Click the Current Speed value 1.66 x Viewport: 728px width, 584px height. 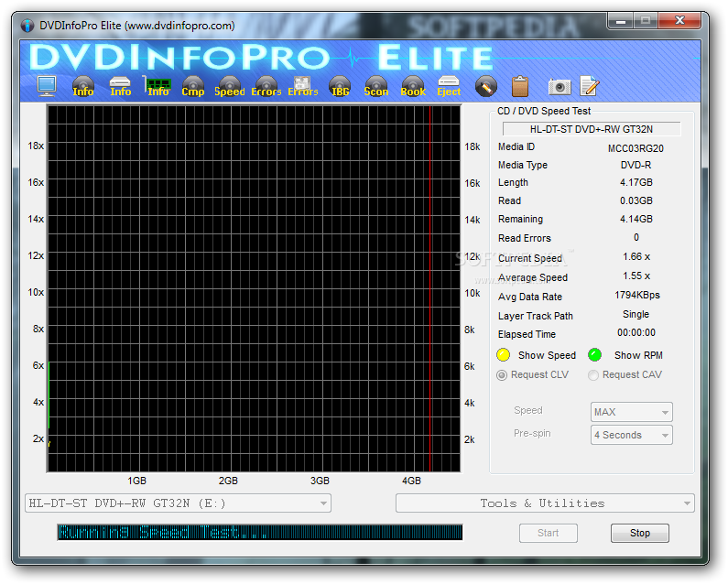pyautogui.click(x=636, y=256)
